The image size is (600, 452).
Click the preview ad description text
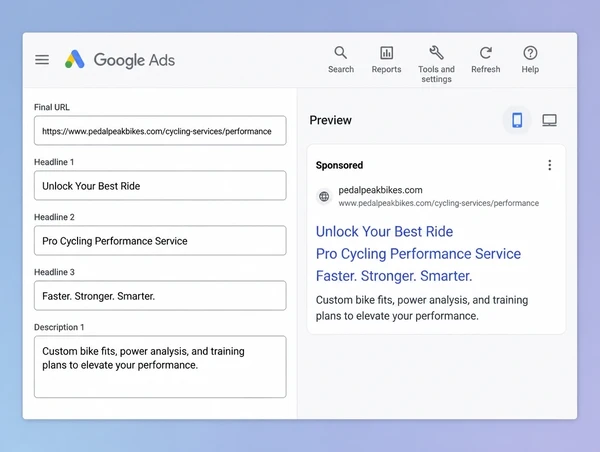[422, 308]
